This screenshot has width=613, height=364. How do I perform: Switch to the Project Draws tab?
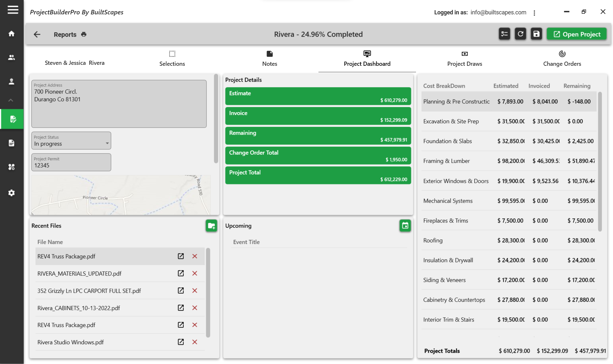pyautogui.click(x=465, y=58)
